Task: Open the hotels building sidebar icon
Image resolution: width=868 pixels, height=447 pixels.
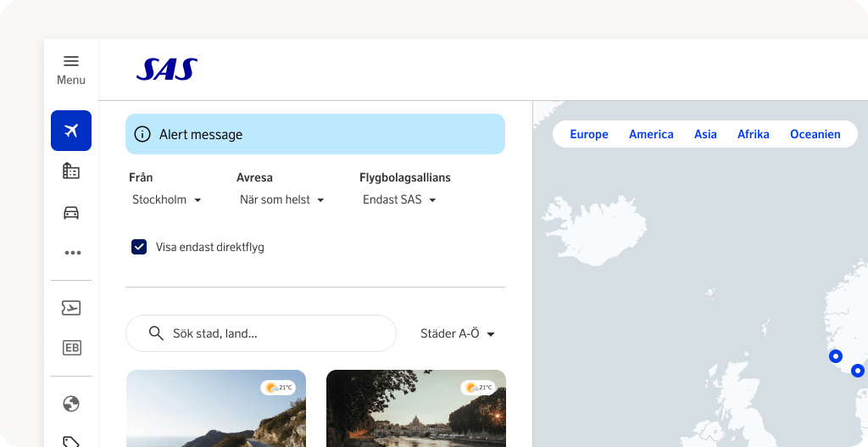Action: click(71, 171)
